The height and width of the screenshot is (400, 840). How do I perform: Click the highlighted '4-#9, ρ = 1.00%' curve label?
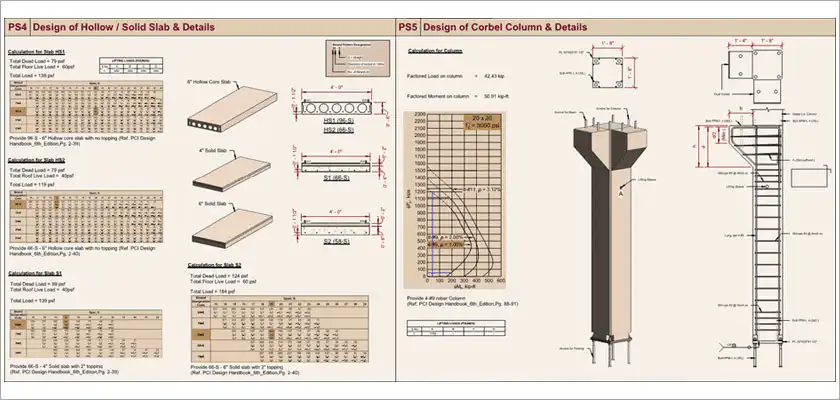coord(446,244)
